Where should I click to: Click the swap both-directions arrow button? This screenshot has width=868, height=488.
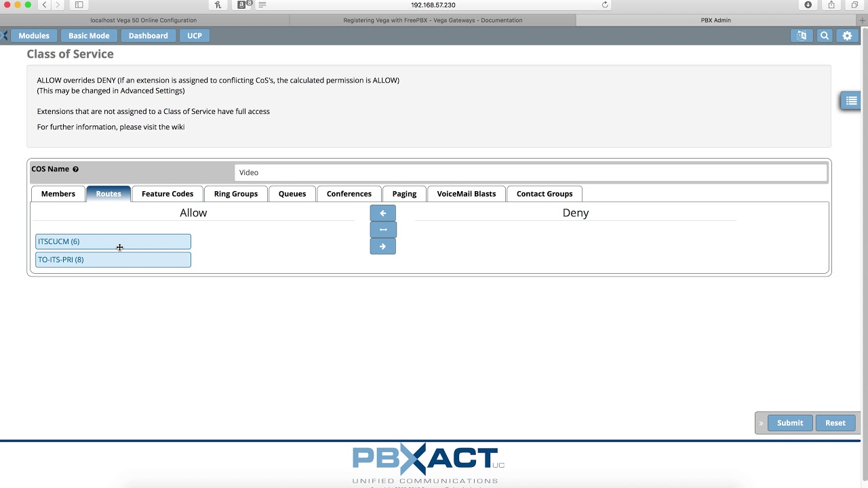tap(383, 230)
